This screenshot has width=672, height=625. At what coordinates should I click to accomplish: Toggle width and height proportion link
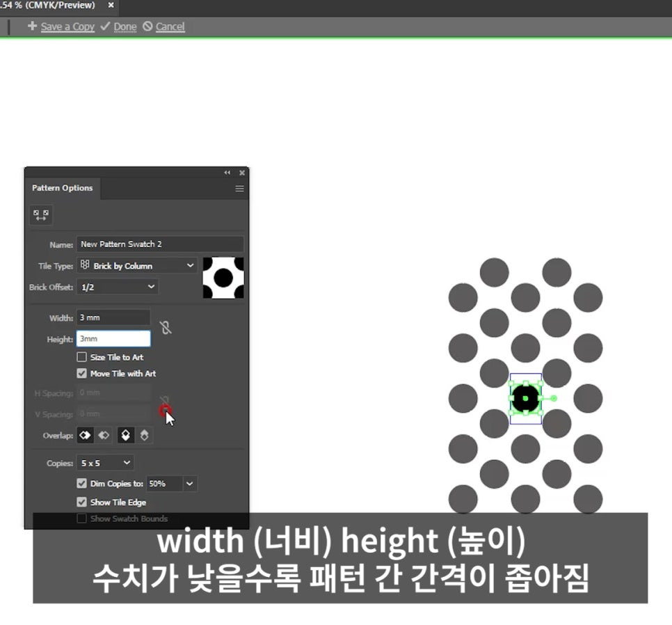pyautogui.click(x=166, y=328)
